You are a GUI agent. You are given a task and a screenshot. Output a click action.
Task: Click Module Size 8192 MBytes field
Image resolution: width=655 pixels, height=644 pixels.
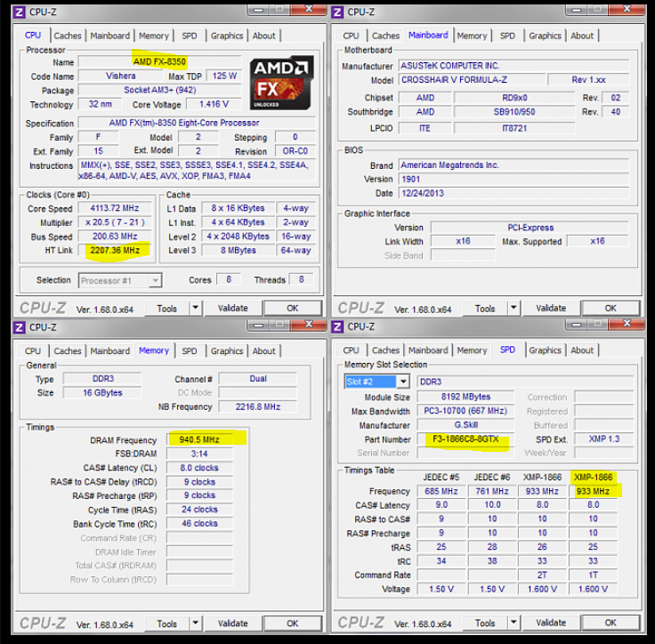(x=465, y=397)
